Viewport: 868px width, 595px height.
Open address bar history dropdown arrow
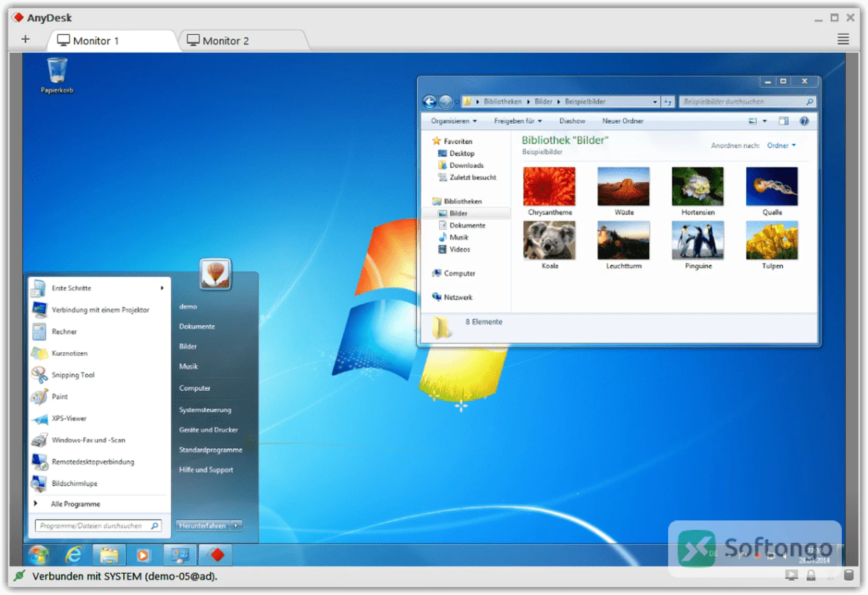click(655, 102)
